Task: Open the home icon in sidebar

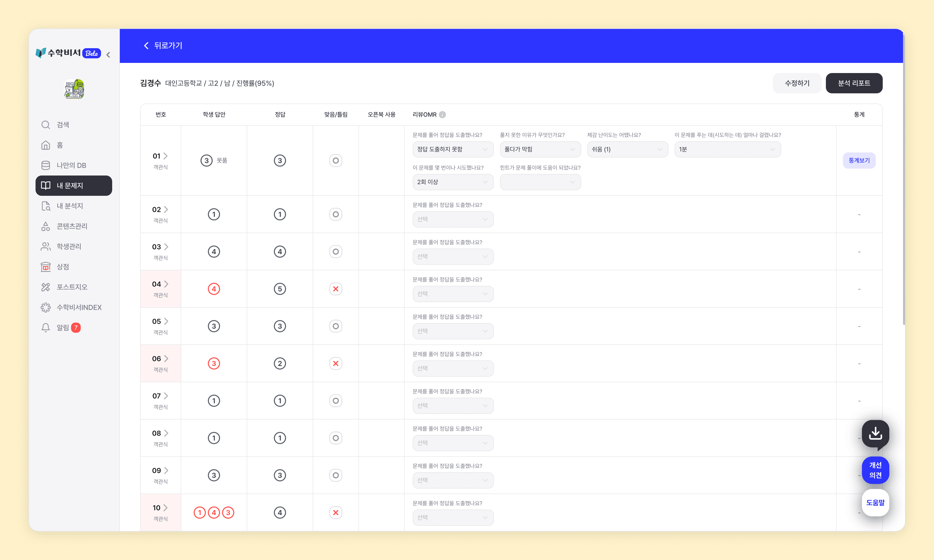Action: click(x=45, y=145)
